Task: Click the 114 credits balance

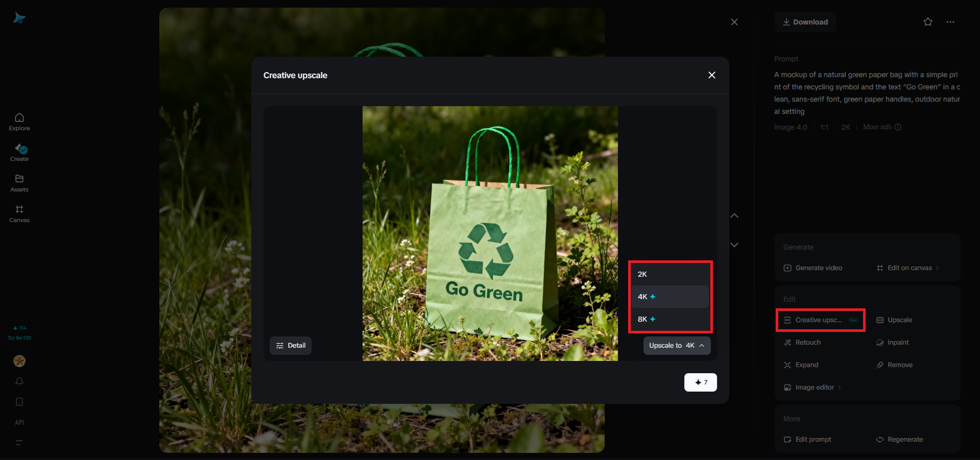Action: click(x=20, y=328)
